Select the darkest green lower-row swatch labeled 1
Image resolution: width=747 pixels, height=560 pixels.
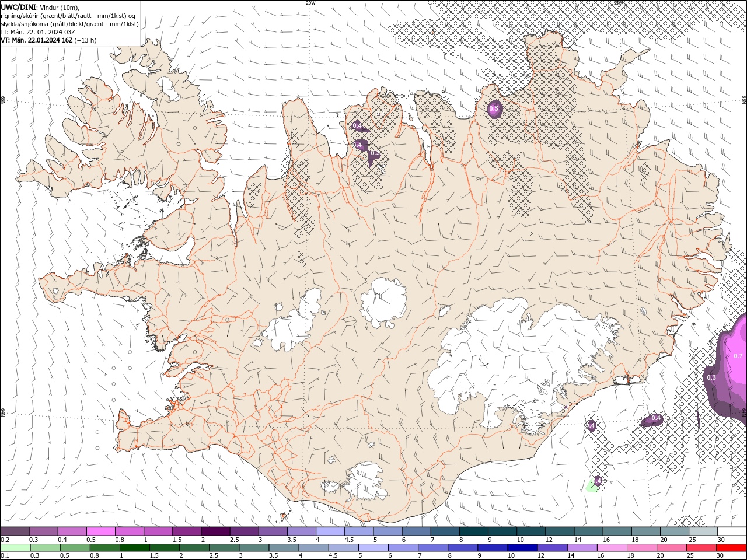pos(134,548)
